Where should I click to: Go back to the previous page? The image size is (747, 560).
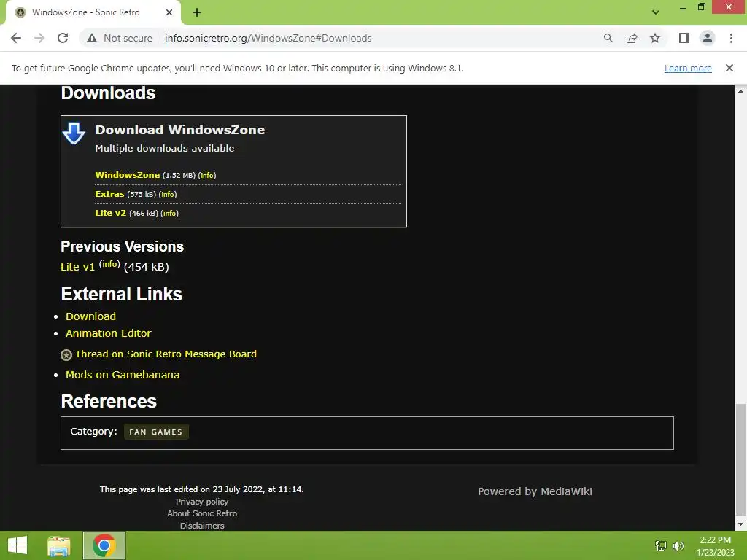pyautogui.click(x=16, y=38)
